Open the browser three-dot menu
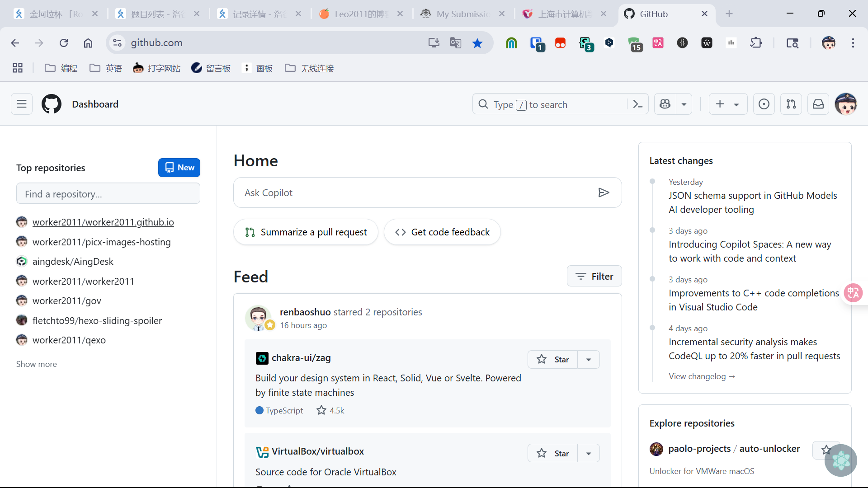Image resolution: width=868 pixels, height=488 pixels. point(853,43)
